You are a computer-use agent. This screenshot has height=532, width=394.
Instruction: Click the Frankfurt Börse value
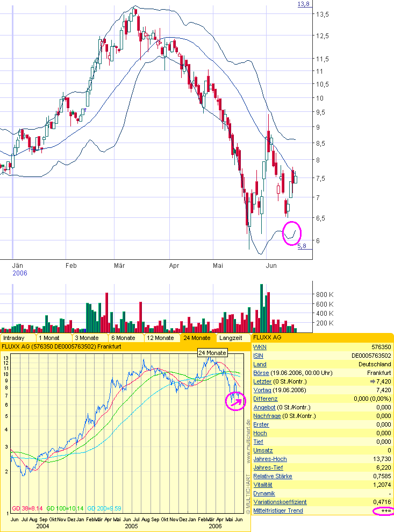click(x=379, y=373)
